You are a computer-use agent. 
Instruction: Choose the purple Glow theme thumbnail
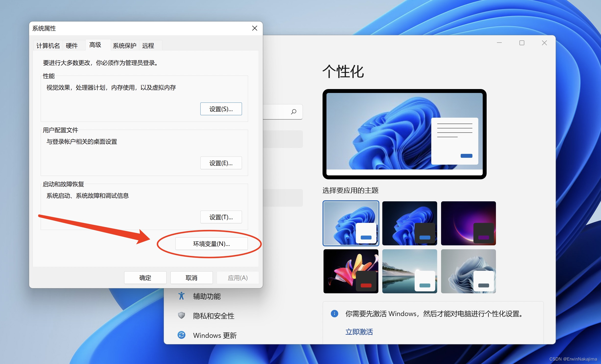468,223
